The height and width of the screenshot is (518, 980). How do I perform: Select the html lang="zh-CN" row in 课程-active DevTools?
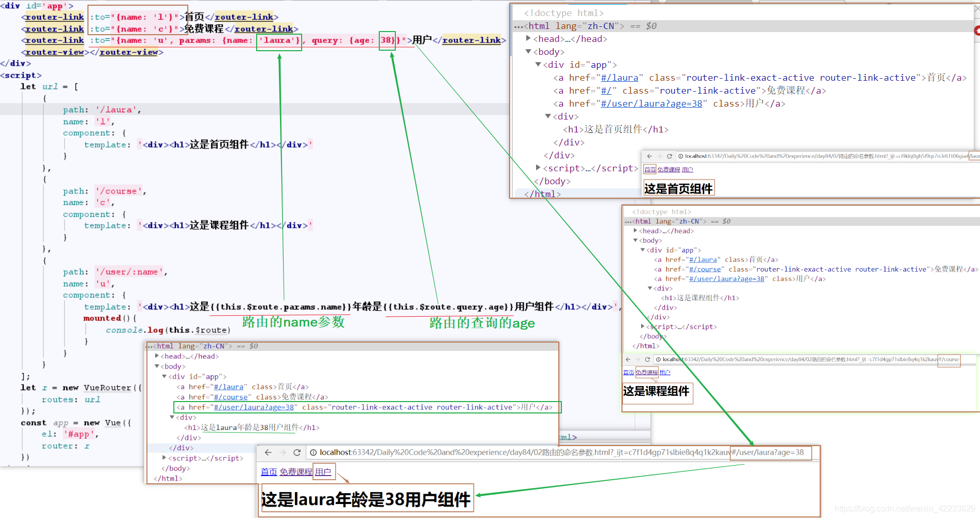pyautogui.click(x=801, y=221)
